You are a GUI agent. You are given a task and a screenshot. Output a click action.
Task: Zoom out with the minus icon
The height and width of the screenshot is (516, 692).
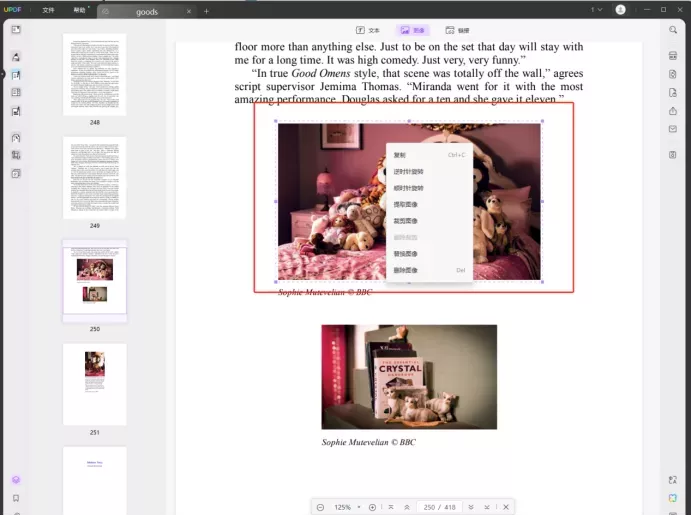320,507
